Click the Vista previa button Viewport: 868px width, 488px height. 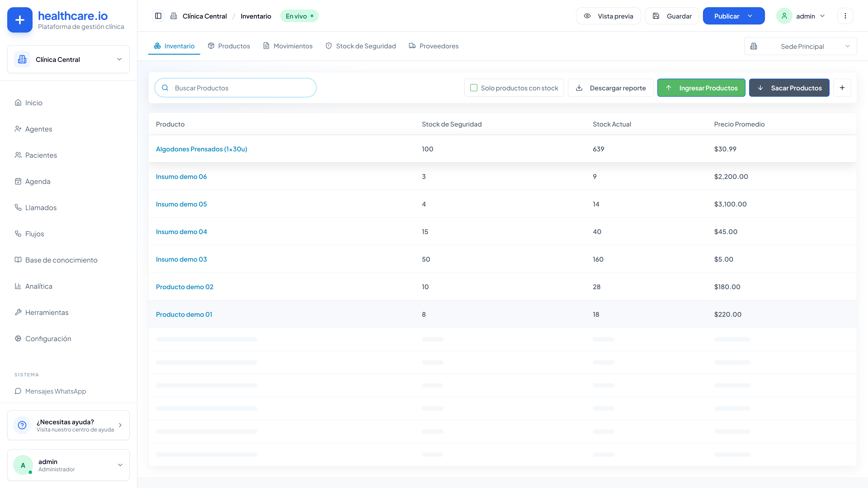pyautogui.click(x=609, y=16)
